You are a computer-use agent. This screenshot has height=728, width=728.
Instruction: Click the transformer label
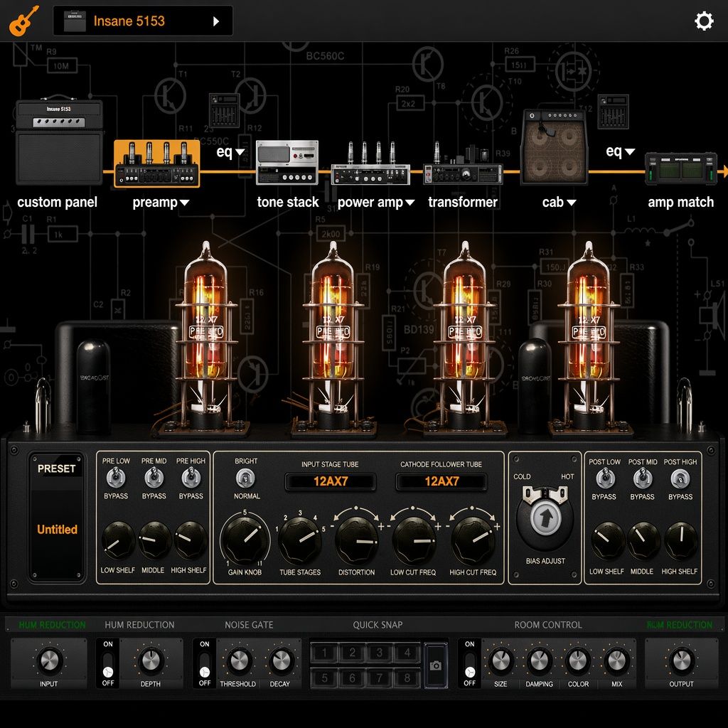coord(463,202)
